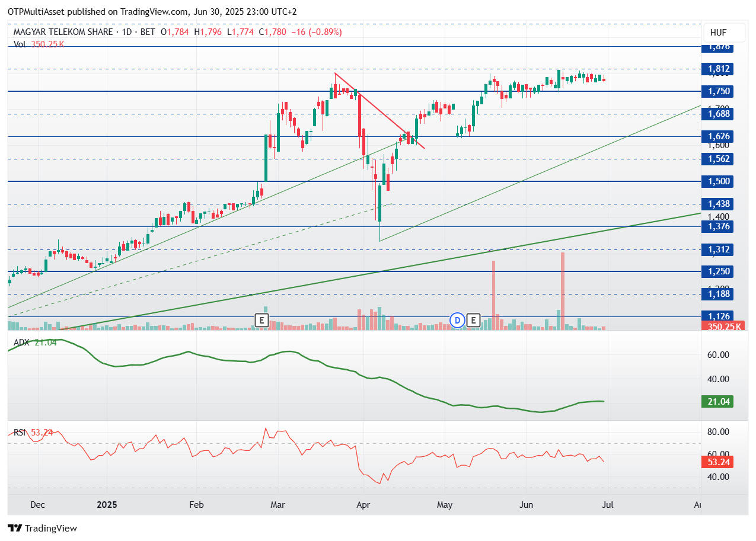Viewport: 756px width, 541px height.
Task: Select the Vol indicator legend
Action: [20, 44]
